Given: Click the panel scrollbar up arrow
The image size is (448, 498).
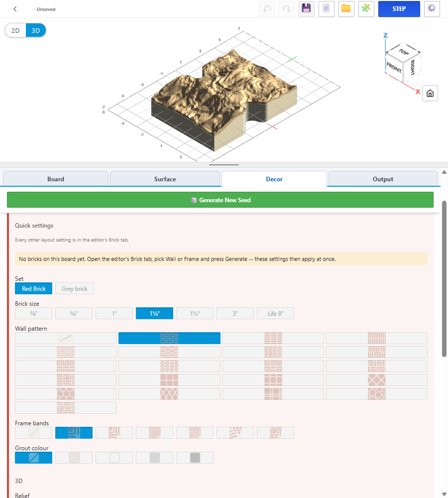Looking at the screenshot, I should [x=444, y=172].
